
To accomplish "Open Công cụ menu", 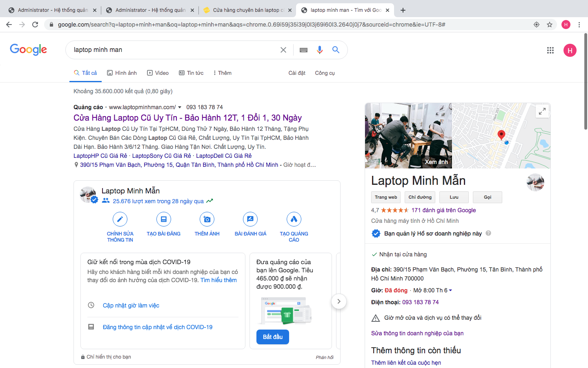I will pos(325,73).
